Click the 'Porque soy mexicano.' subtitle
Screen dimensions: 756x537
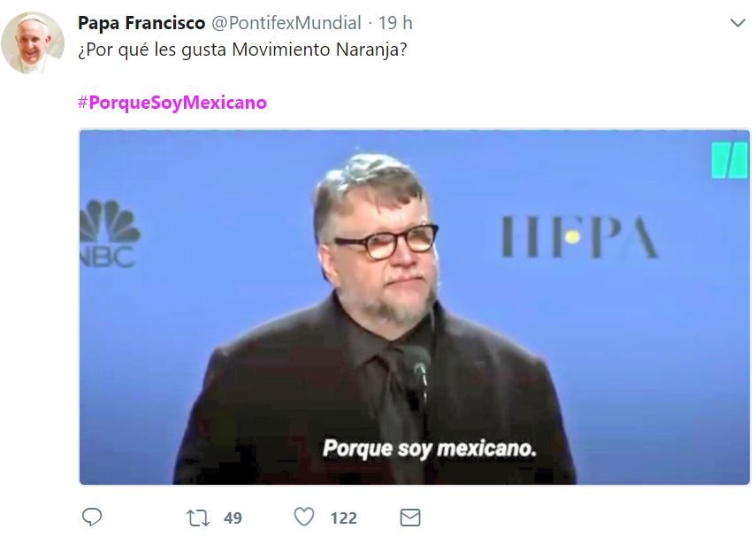coord(429,449)
